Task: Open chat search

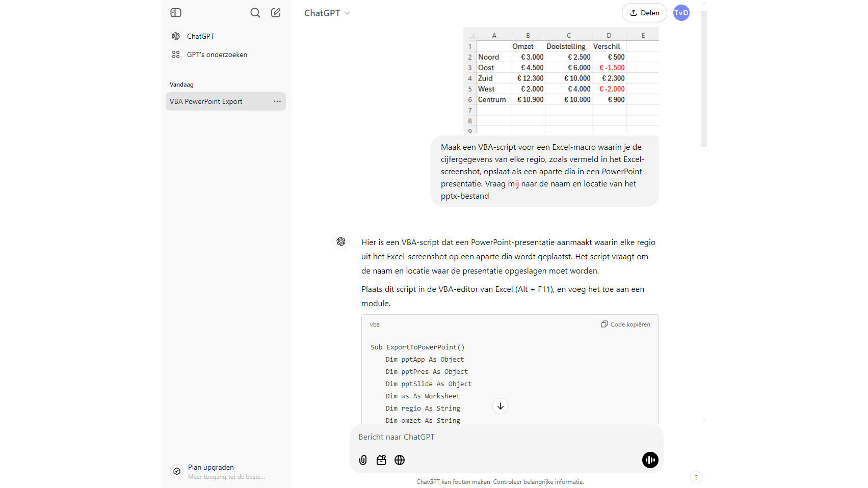Action: (255, 13)
